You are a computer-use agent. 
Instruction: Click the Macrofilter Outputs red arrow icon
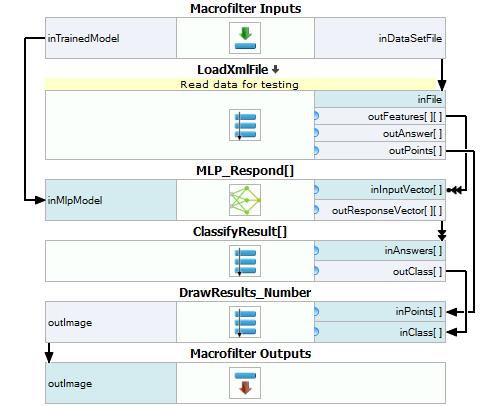(x=245, y=383)
